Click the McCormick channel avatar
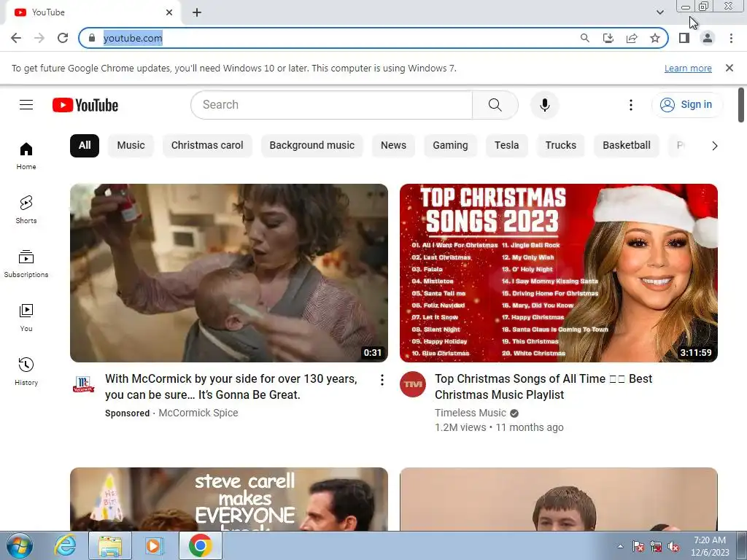 click(x=83, y=384)
